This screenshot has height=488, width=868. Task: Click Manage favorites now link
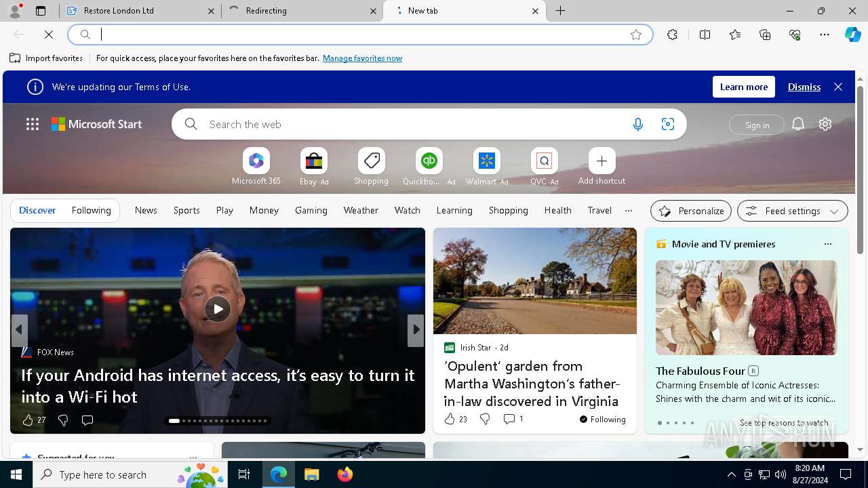pos(362,58)
